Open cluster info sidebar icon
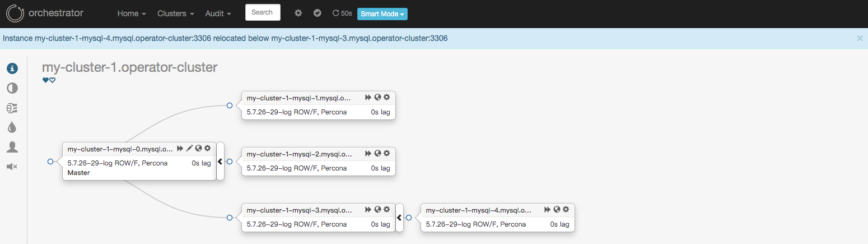Screen dimensions: 868x244 [x=12, y=68]
